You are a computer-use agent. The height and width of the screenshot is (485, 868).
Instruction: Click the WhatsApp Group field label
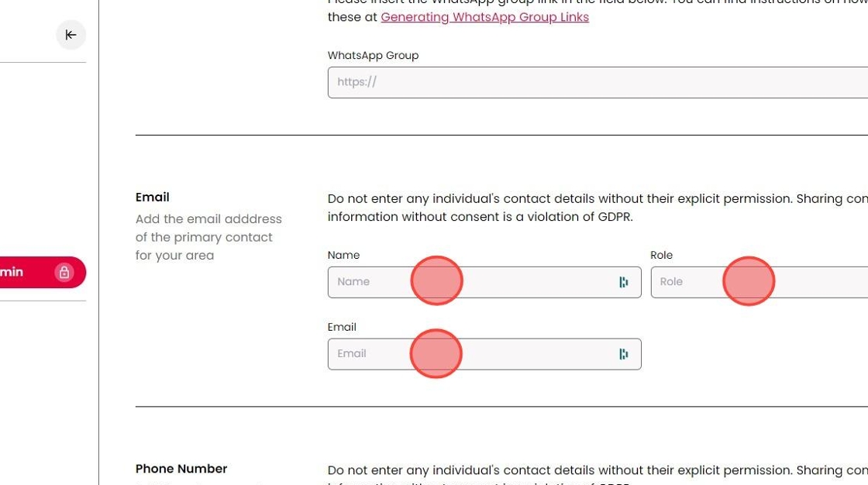[x=373, y=56]
